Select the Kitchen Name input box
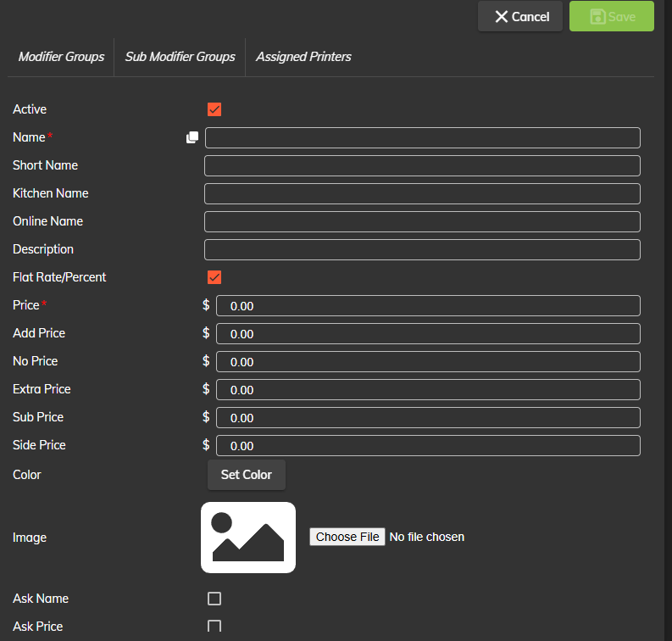This screenshot has width=672, height=641. [422, 193]
